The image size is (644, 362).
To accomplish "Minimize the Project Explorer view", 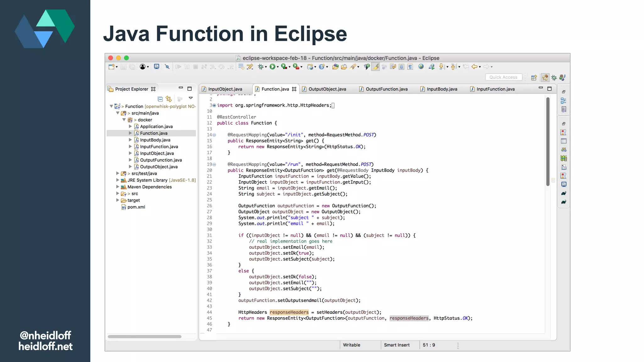I will point(181,88).
